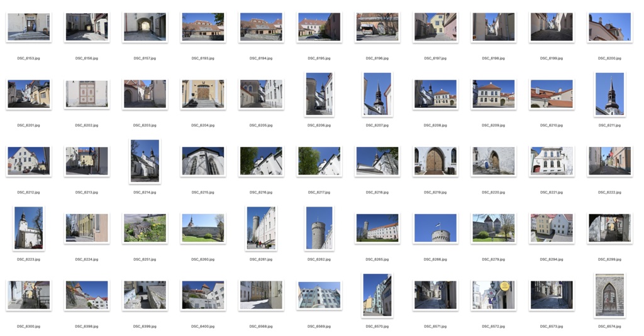
Task: Choose the DSC_6209.jpg building thumbnail
Action: (x=493, y=94)
